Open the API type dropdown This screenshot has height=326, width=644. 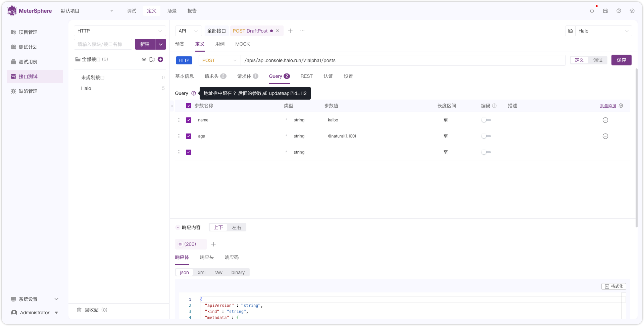(x=189, y=31)
